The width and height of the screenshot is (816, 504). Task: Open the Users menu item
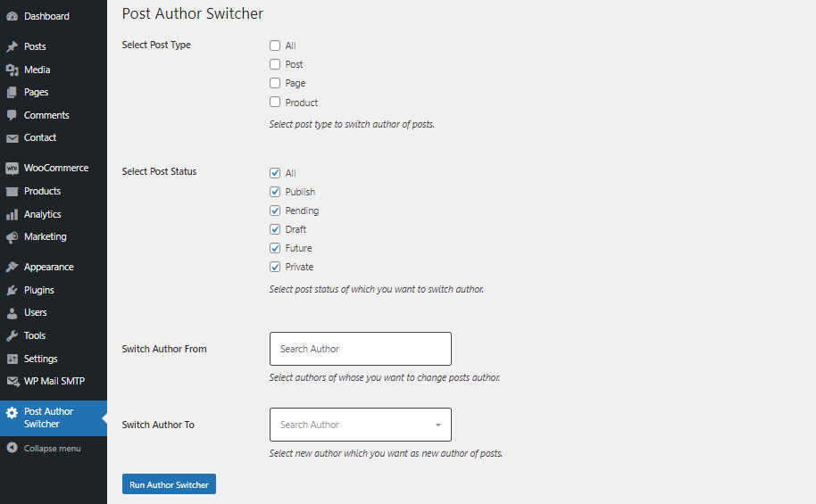pyautogui.click(x=36, y=312)
